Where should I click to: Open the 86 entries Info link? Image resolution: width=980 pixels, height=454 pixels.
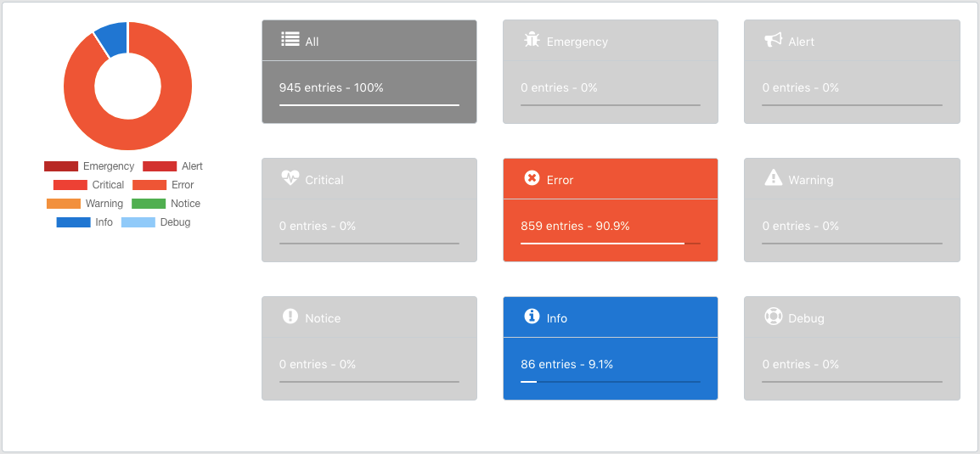point(566,364)
